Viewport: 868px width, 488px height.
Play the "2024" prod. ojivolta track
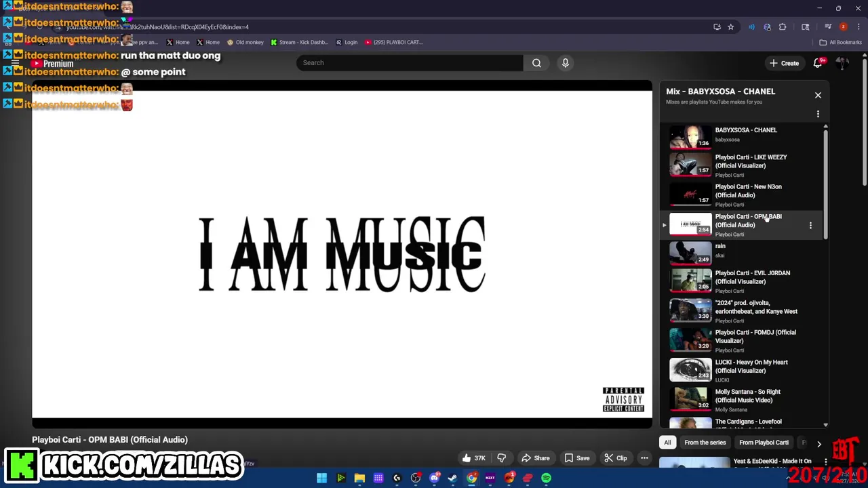(741, 310)
